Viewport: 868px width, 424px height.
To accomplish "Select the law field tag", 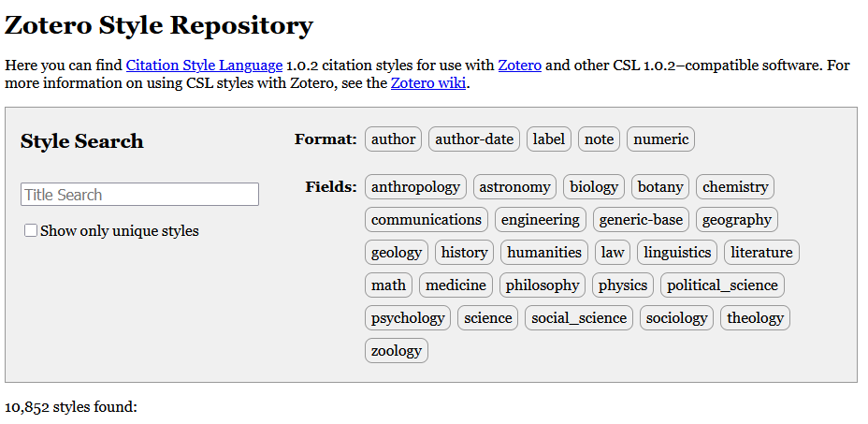I will click(613, 252).
